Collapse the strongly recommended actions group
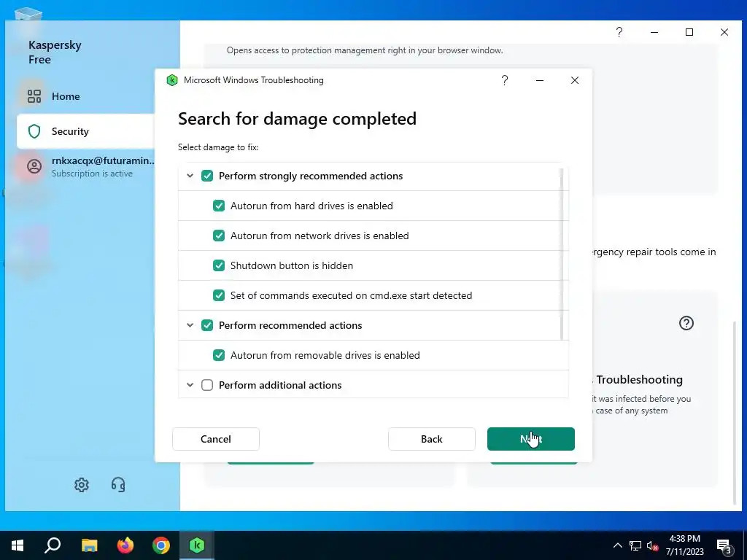Viewport: 747px width, 560px height. [x=190, y=176]
